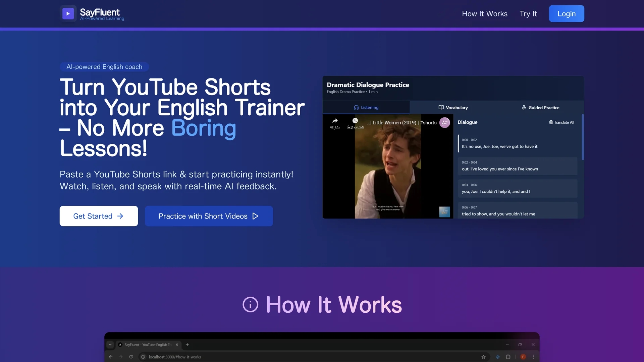Select the 0:00 - 0:02 dialogue line
The width and height of the screenshot is (644, 362).
pyautogui.click(x=518, y=143)
